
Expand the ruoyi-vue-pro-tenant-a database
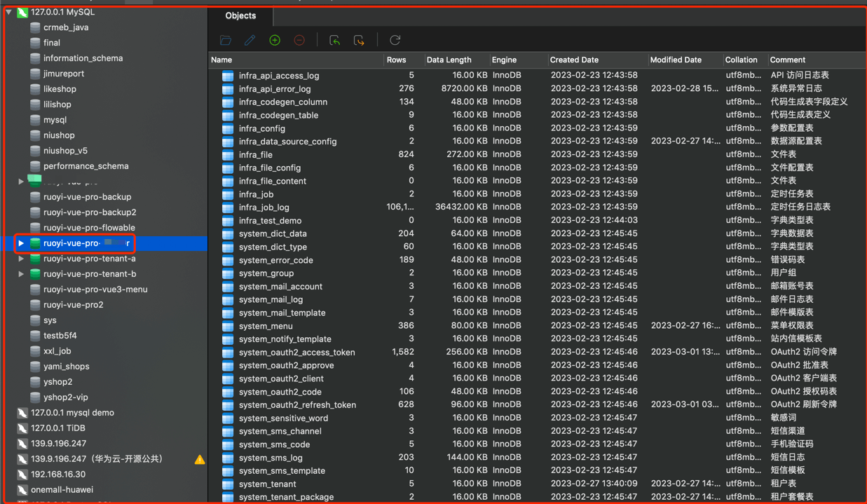point(21,259)
